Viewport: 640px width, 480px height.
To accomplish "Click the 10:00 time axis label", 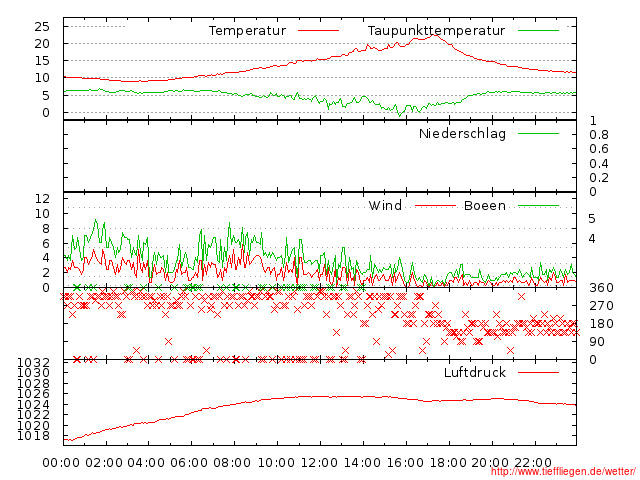I will click(276, 463).
